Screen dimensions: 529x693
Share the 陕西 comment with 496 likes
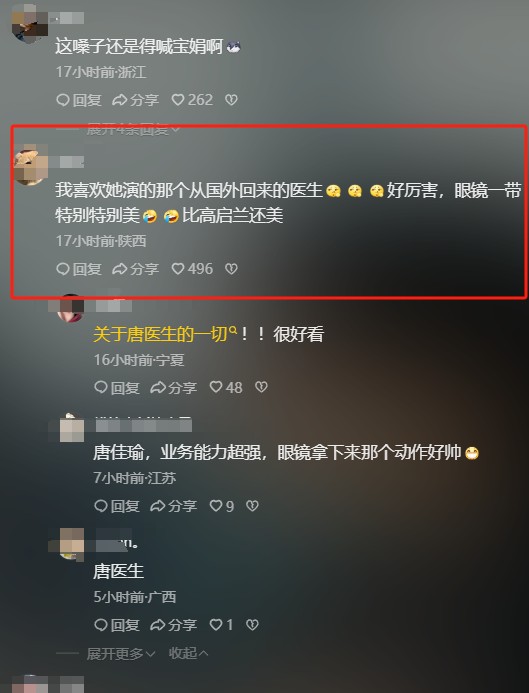(x=135, y=269)
